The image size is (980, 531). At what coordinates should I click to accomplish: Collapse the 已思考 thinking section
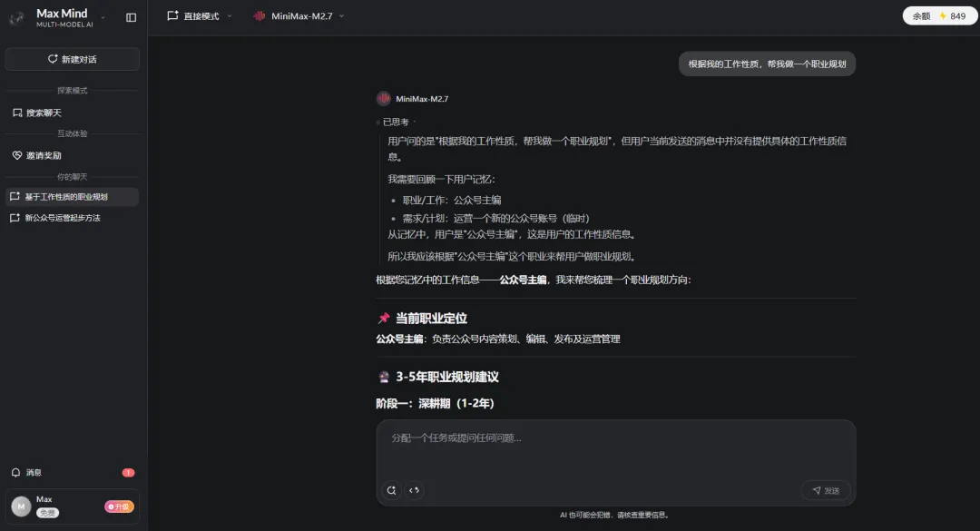(396, 122)
